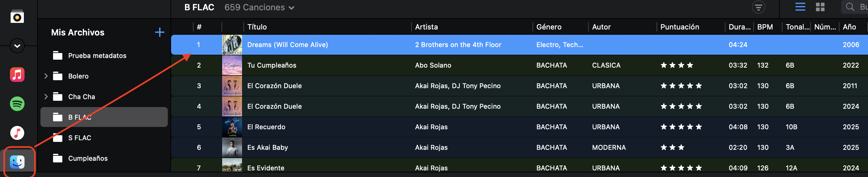Image resolution: width=868 pixels, height=177 pixels.
Task: Set four-star rating on Tu Cumpleaños
Action: pos(690,65)
